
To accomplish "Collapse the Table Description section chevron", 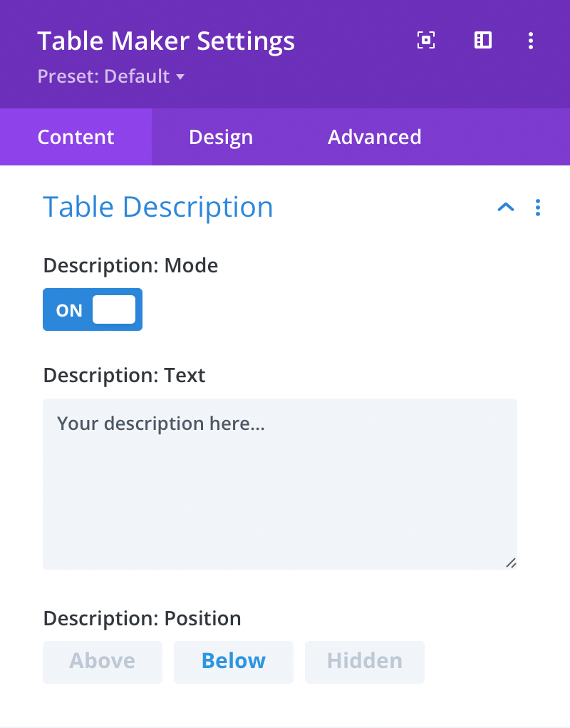I will point(506,207).
